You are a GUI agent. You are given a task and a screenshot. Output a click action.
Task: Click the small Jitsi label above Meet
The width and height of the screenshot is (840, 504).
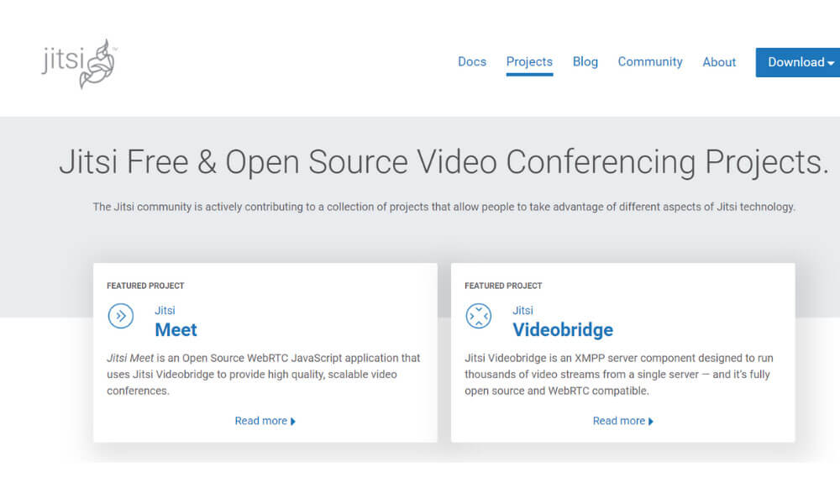click(x=165, y=310)
